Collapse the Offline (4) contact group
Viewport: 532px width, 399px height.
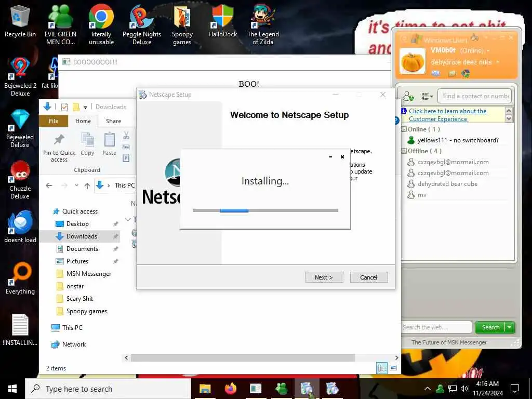pyautogui.click(x=404, y=151)
